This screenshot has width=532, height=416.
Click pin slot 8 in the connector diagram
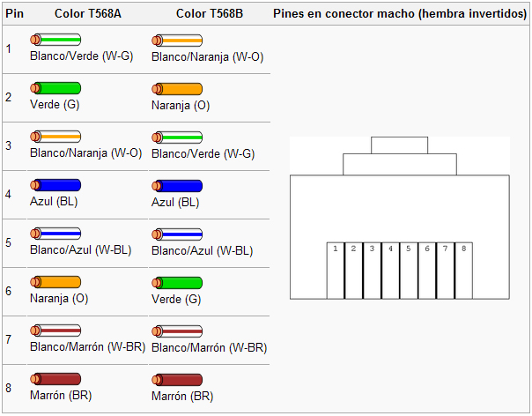click(x=463, y=271)
